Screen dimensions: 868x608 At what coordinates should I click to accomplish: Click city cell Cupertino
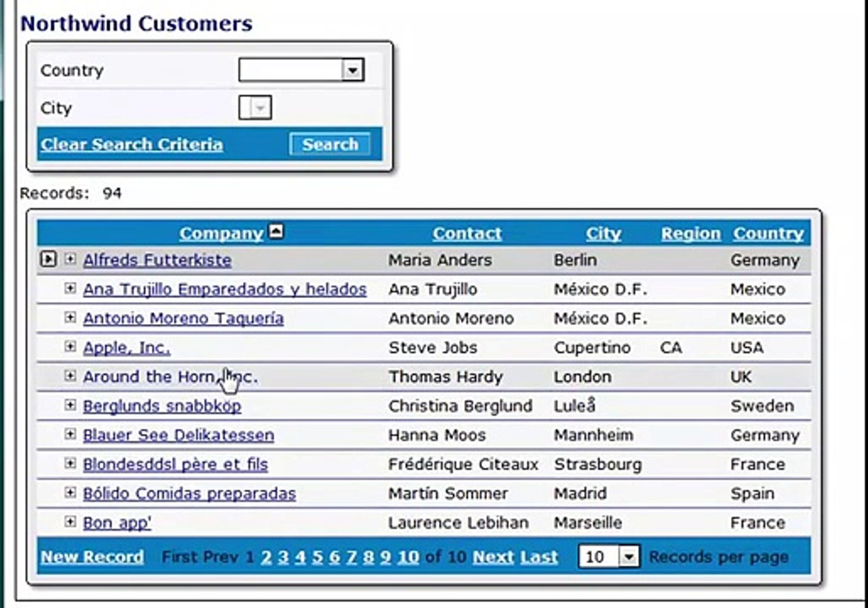[x=592, y=347]
